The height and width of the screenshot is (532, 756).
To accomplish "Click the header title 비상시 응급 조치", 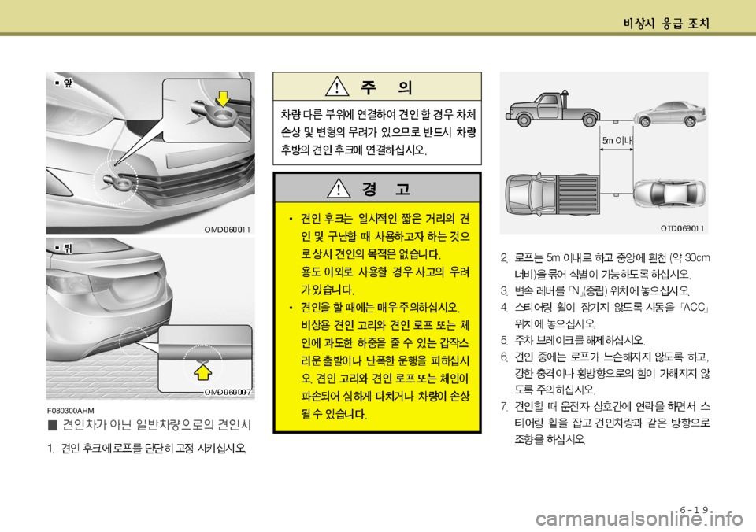I will pos(666,23).
